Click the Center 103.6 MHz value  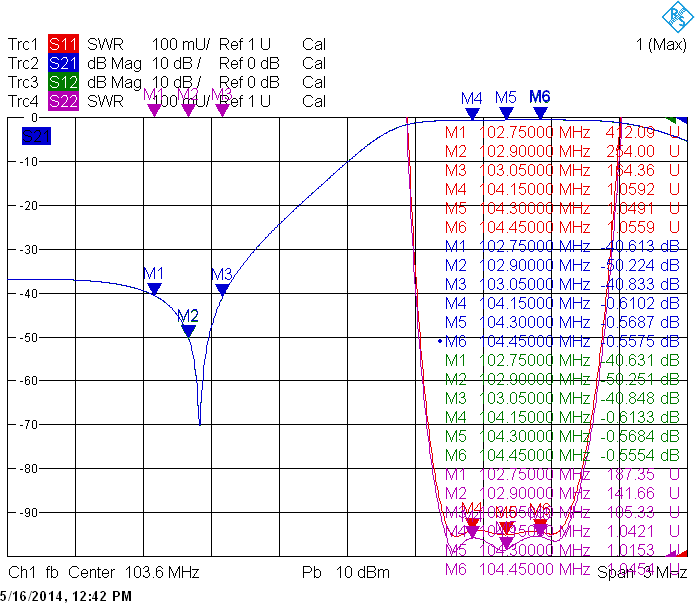pos(134,573)
